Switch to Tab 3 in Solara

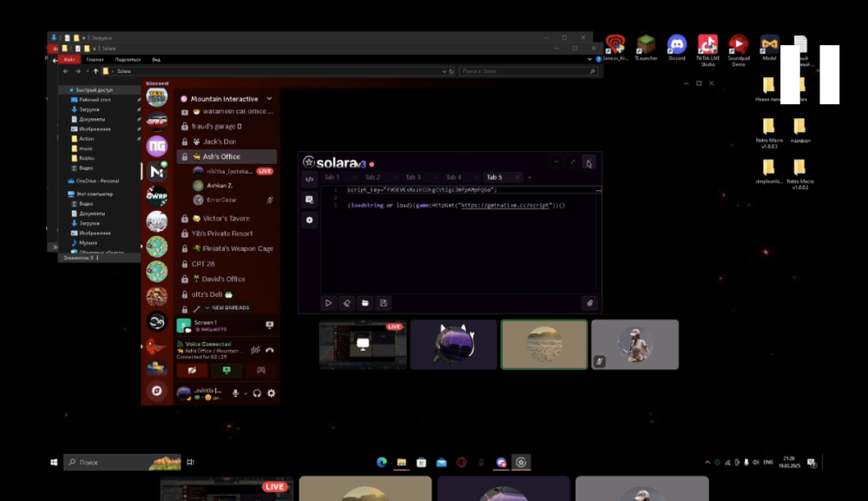(x=413, y=177)
